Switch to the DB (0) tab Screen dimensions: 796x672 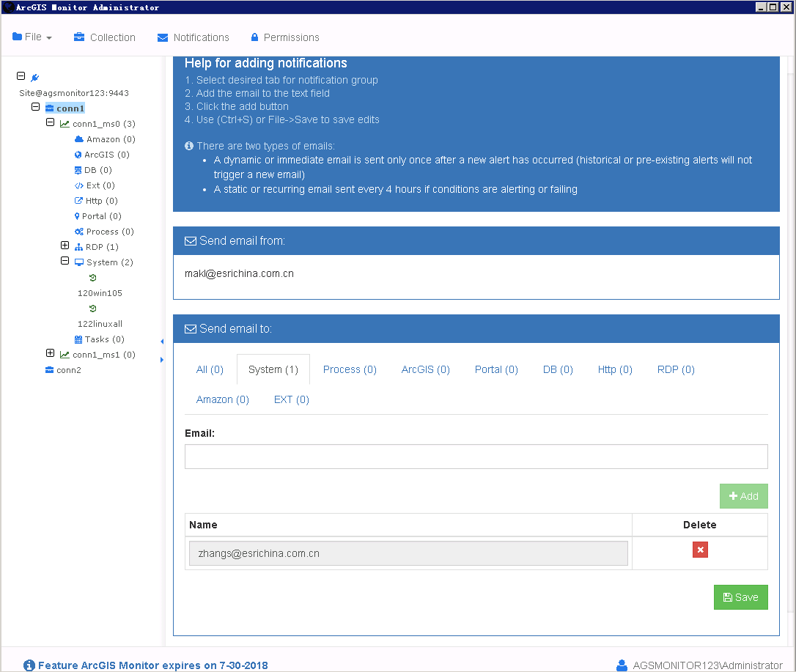558,369
